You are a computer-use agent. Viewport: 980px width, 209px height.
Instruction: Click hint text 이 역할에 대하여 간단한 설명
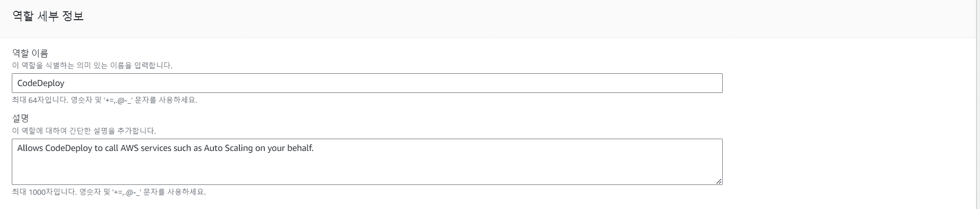(84, 131)
